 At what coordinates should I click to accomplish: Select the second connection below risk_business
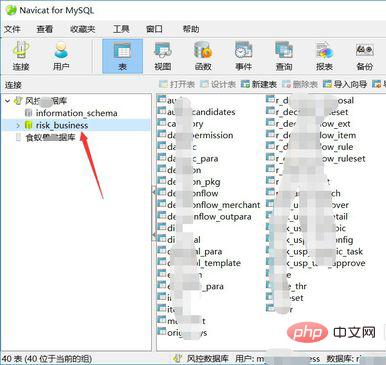(x=50, y=137)
